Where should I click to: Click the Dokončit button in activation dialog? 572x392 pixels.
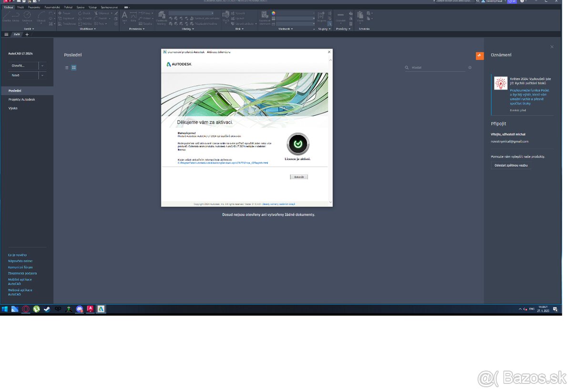click(x=299, y=177)
